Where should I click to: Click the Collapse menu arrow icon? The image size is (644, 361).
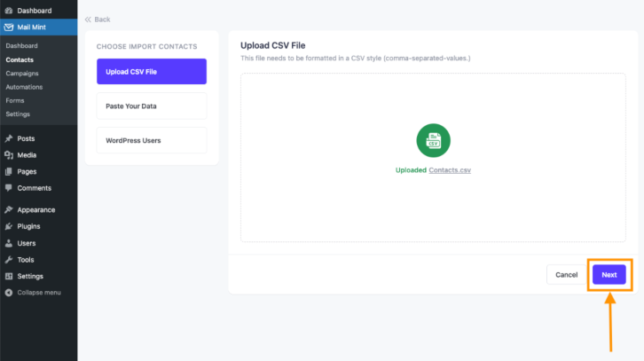[9, 293]
